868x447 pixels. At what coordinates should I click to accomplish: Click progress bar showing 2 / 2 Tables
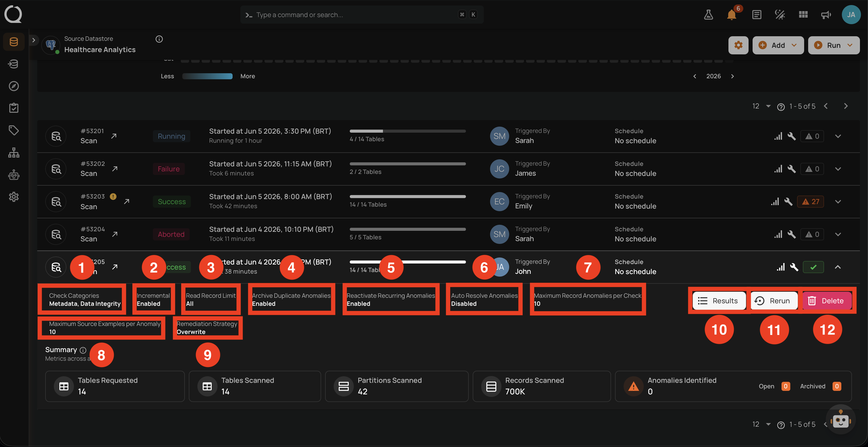point(408,164)
